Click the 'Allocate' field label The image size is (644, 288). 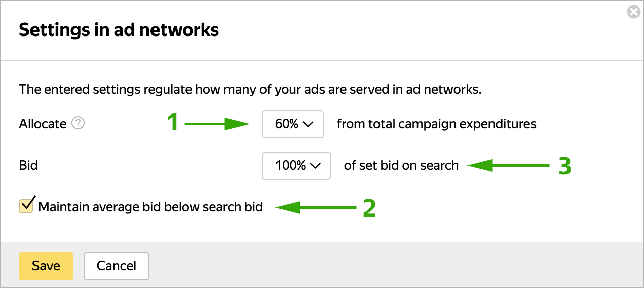tap(43, 124)
